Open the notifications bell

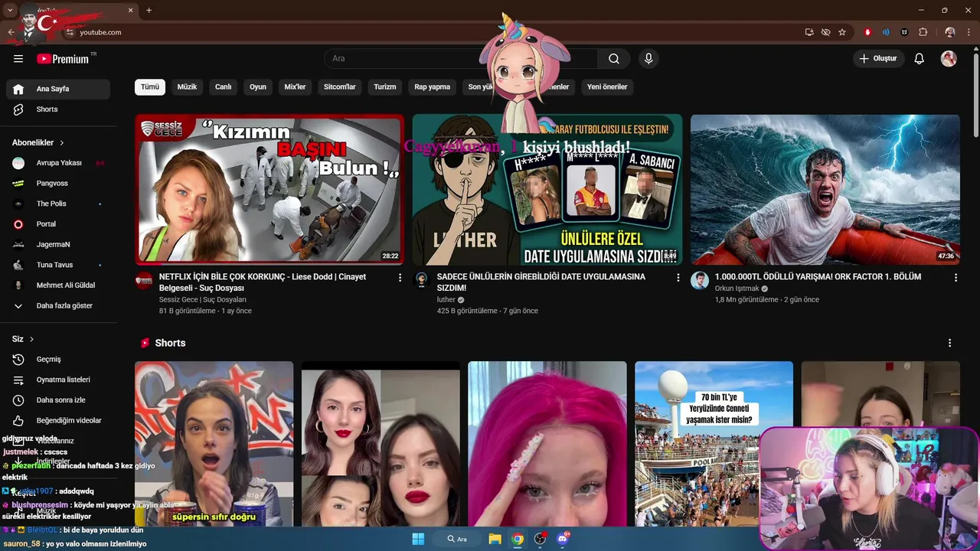(x=920, y=59)
